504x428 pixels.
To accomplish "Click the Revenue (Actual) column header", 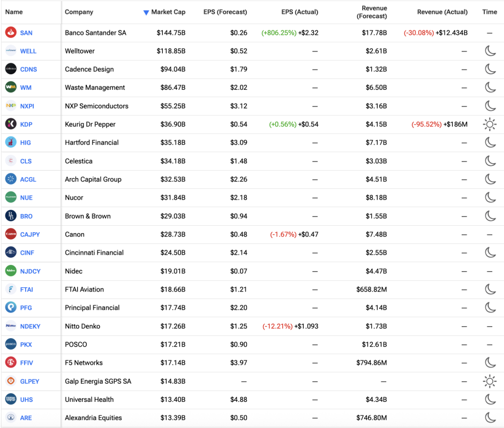I will coord(442,12).
